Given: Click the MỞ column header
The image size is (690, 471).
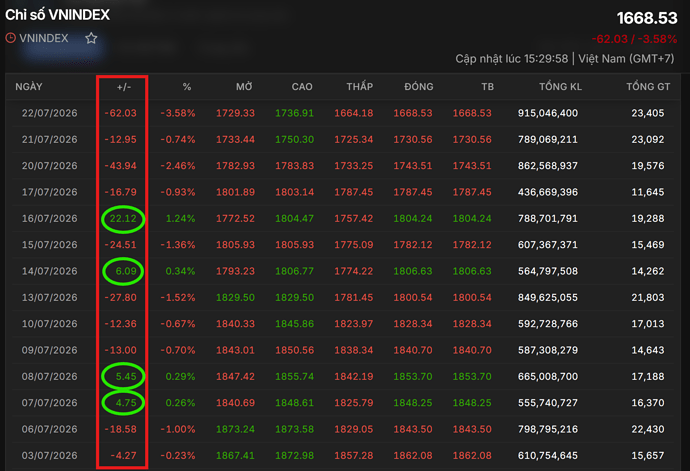Looking at the screenshot, I should [244, 87].
